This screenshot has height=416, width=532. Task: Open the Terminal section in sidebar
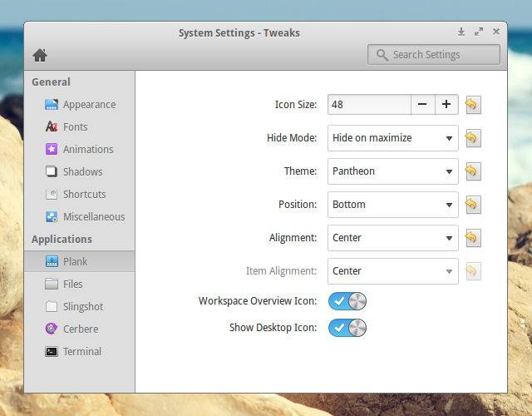(x=81, y=352)
